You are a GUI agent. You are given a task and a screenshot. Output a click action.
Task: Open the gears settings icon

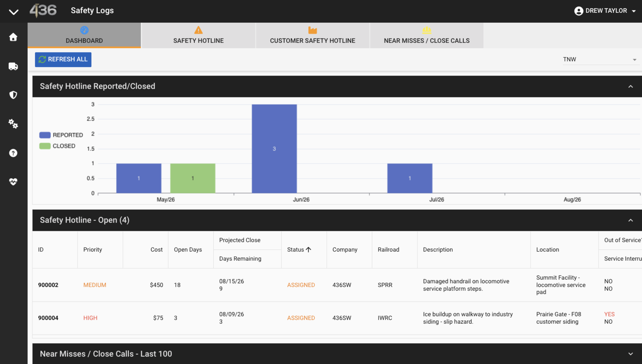point(13,124)
